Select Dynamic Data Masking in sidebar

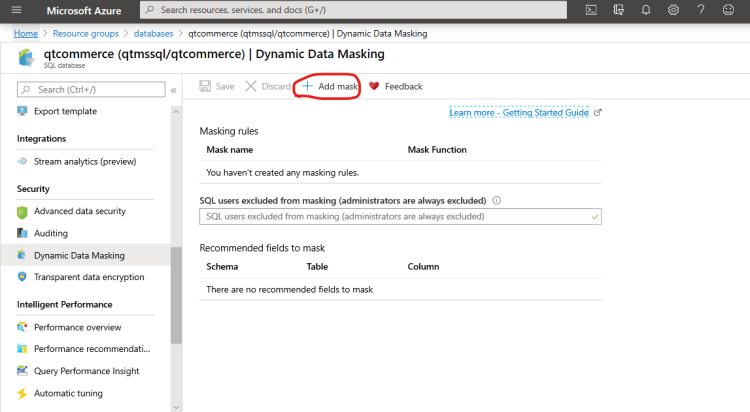[79, 255]
